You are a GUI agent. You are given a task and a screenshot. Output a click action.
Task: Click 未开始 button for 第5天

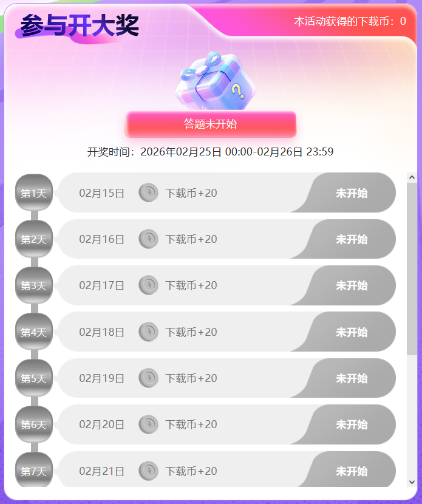[x=352, y=378]
